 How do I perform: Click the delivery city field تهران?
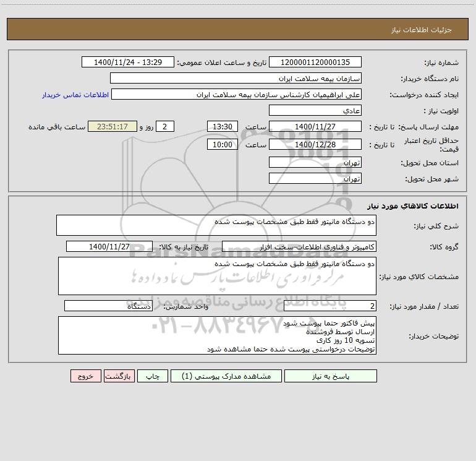tap(315, 178)
